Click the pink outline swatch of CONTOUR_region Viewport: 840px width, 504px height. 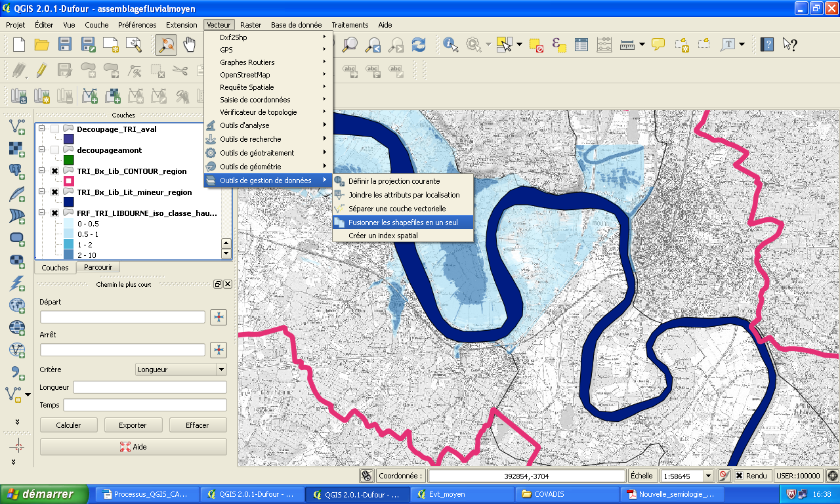tap(69, 181)
